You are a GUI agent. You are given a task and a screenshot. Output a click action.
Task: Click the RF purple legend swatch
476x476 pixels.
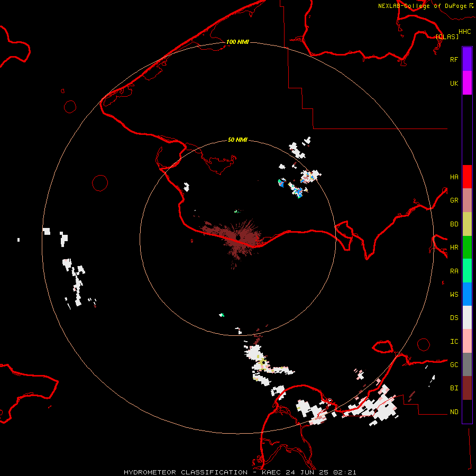click(x=467, y=59)
